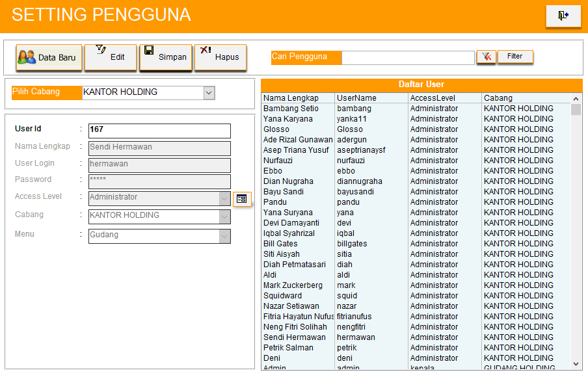Click the Filter button
The height and width of the screenshot is (379, 588).
(x=515, y=57)
